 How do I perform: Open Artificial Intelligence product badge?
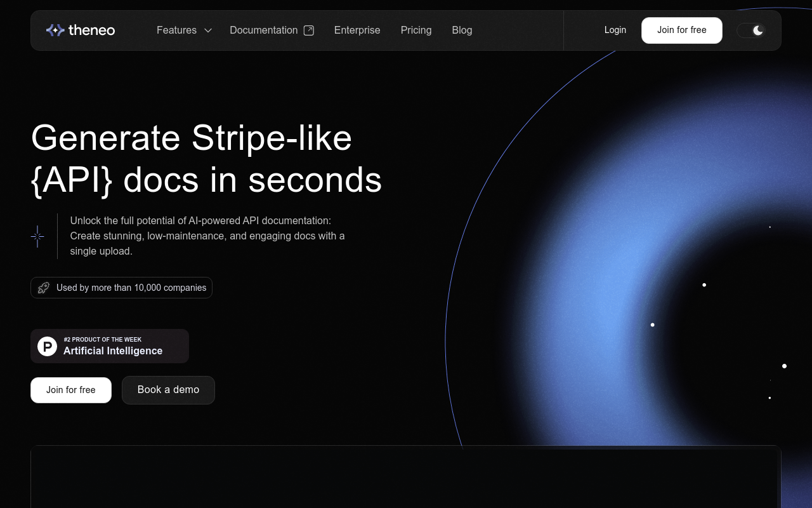110,346
